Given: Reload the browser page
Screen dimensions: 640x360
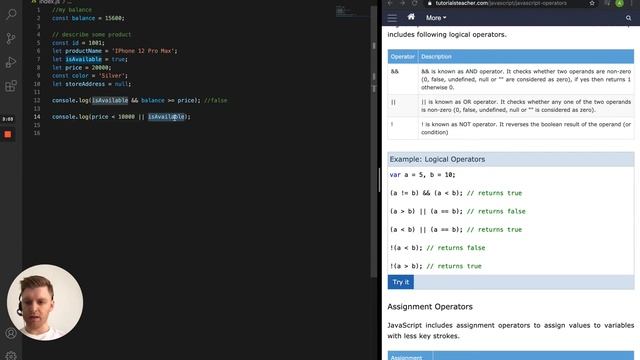Looking at the screenshot, I should pyautogui.click(x=415, y=3).
